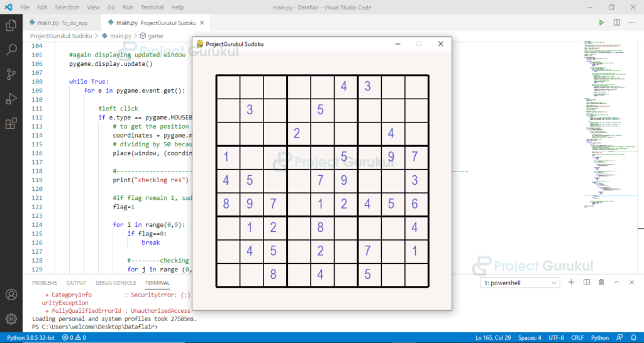Close the terminal panel
644x343 pixels.
click(x=631, y=282)
